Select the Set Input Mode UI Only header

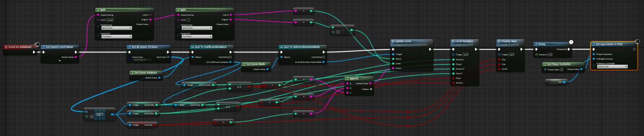pos(614,44)
